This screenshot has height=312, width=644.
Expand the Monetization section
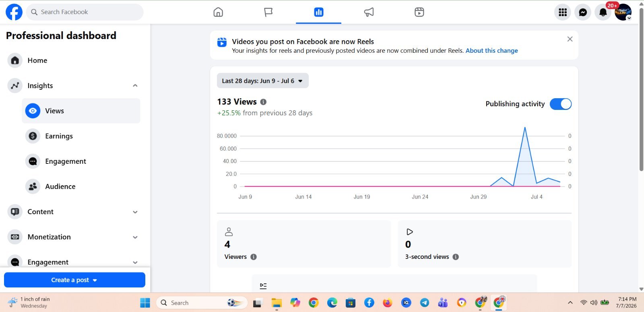click(135, 237)
